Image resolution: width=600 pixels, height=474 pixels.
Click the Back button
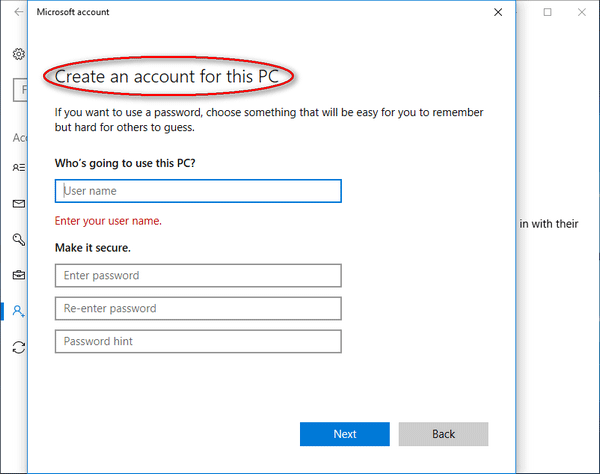[x=443, y=434]
